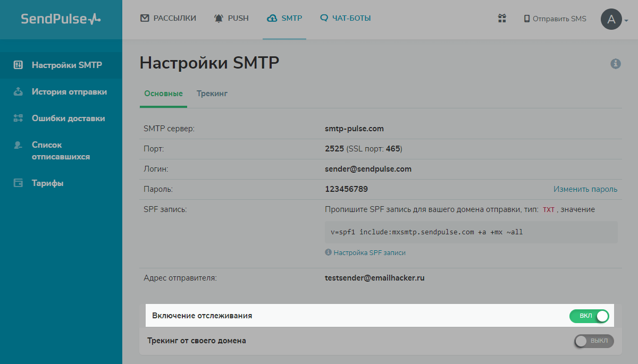Screen dimensions: 638x364
Task: Open the РАССЫЛКИ section in top navigation
Action: [x=168, y=18]
